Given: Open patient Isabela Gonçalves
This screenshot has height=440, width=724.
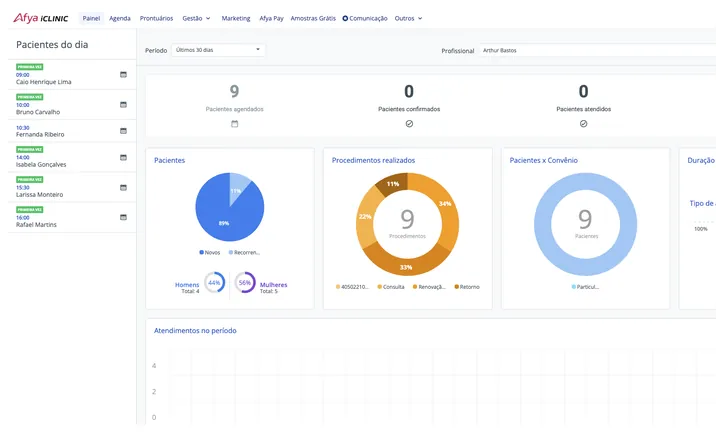Looking at the screenshot, I should [41, 164].
